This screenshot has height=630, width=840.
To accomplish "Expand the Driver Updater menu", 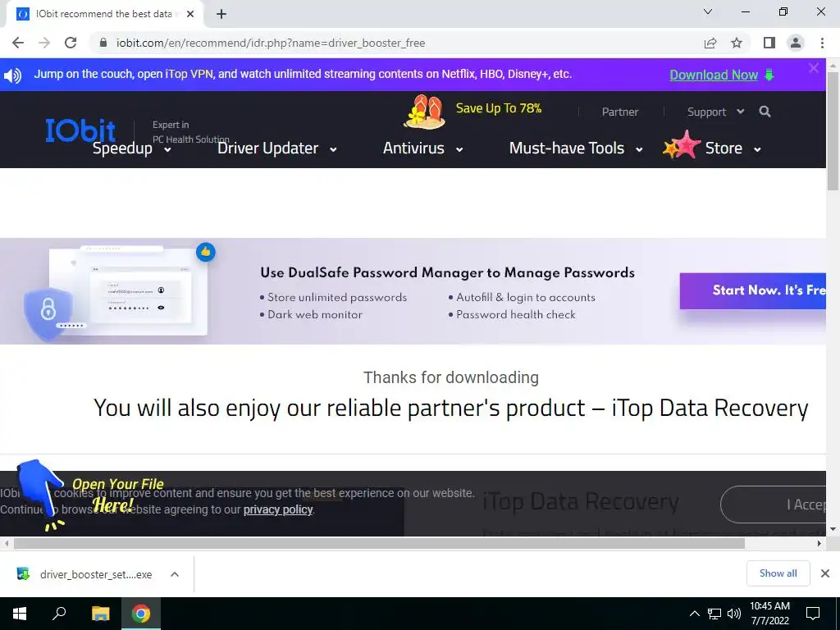I will click(x=277, y=148).
